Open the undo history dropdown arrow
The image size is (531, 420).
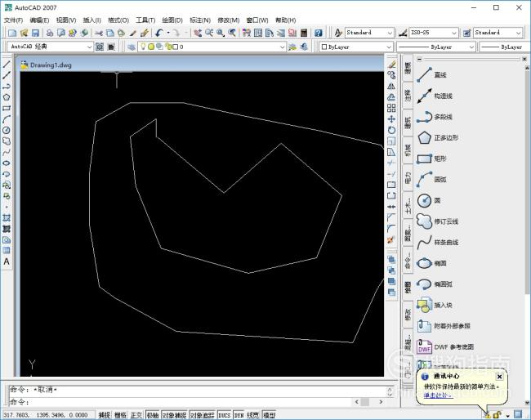(168, 33)
